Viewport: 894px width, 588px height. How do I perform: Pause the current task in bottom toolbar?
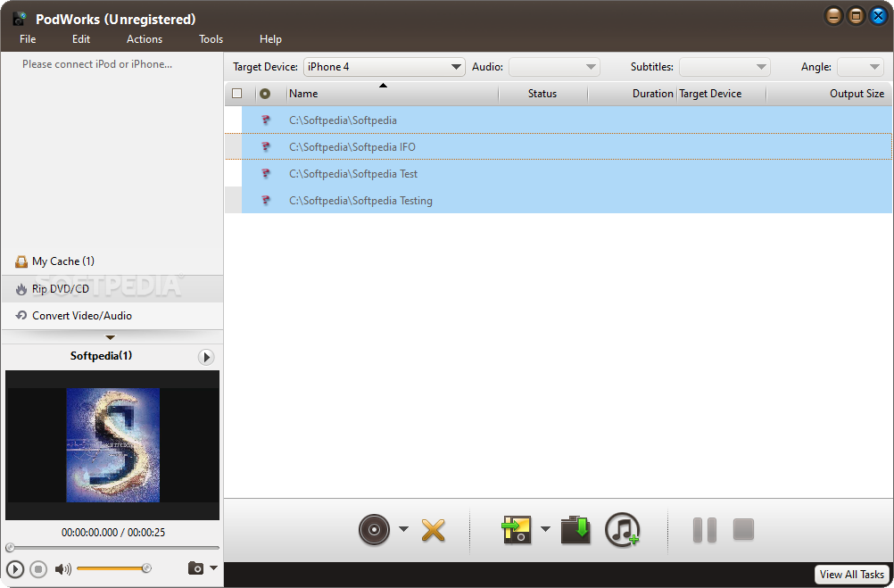click(x=705, y=530)
